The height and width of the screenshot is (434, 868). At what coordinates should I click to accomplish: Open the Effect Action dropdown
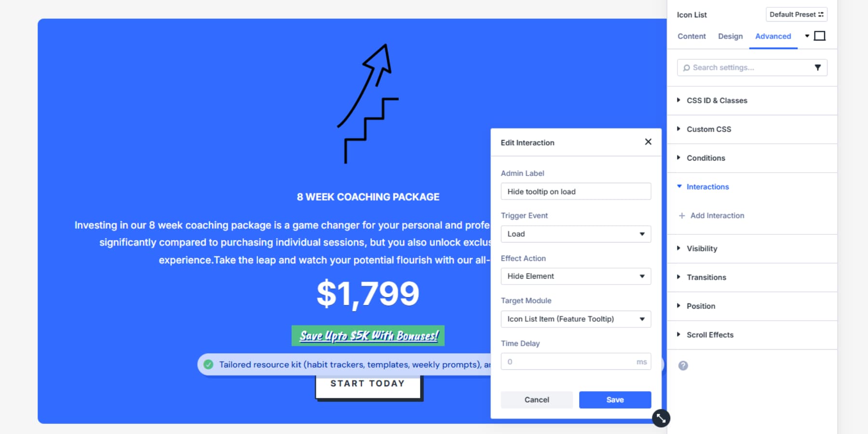pyautogui.click(x=576, y=276)
